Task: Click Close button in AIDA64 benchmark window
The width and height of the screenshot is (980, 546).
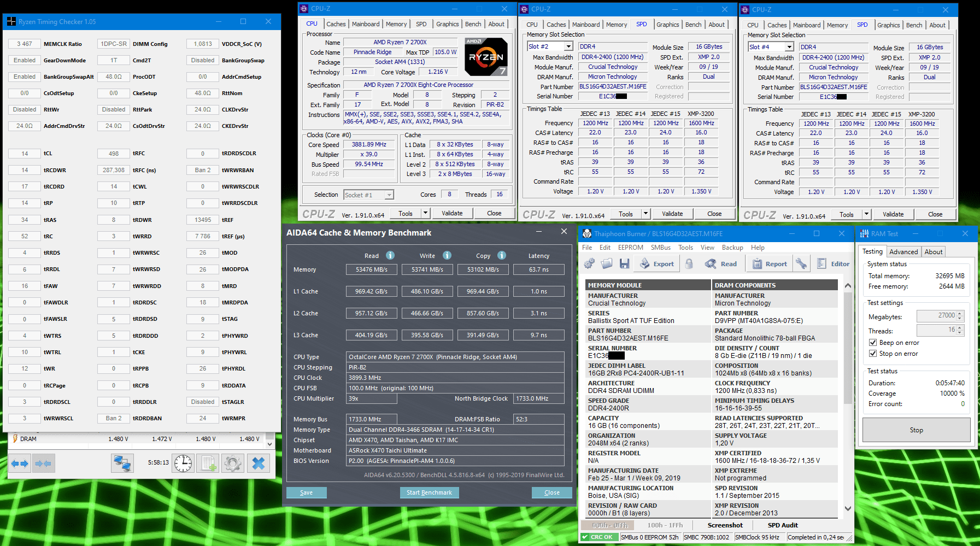Action: click(x=552, y=492)
